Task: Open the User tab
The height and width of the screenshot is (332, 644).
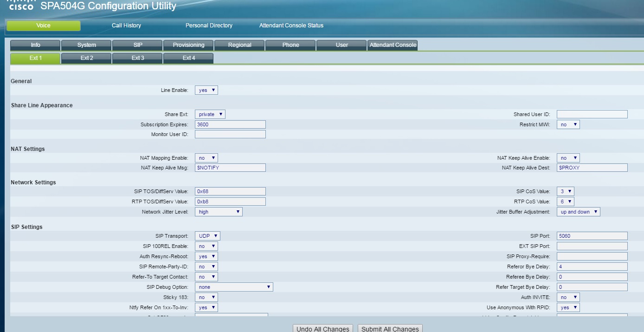Action: tap(341, 45)
